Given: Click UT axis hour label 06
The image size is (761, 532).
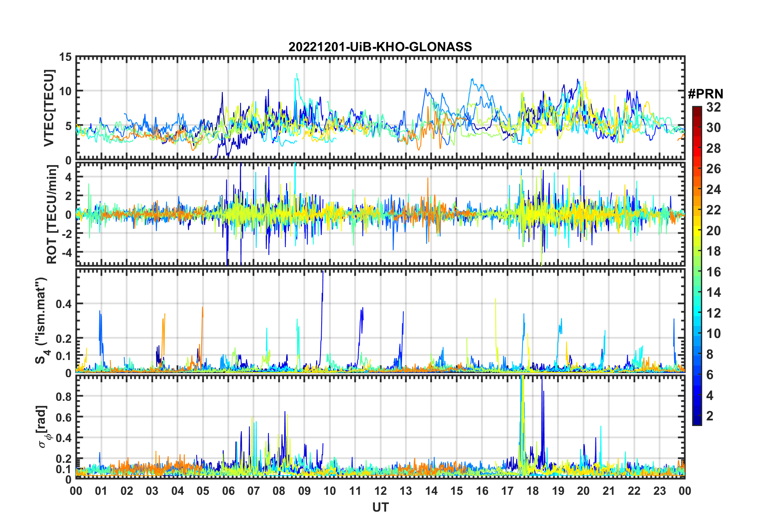Looking at the screenshot, I should (228, 491).
